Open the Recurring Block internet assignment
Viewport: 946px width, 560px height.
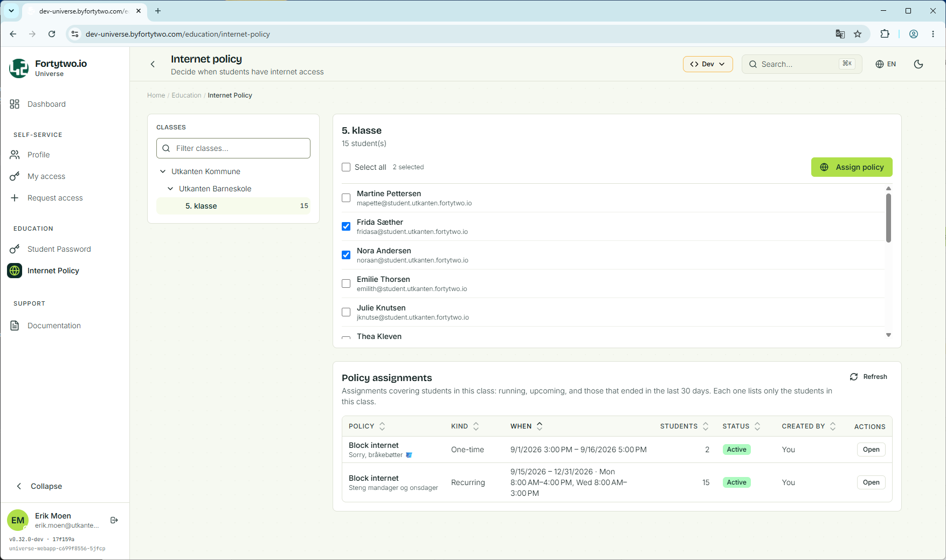(x=871, y=482)
